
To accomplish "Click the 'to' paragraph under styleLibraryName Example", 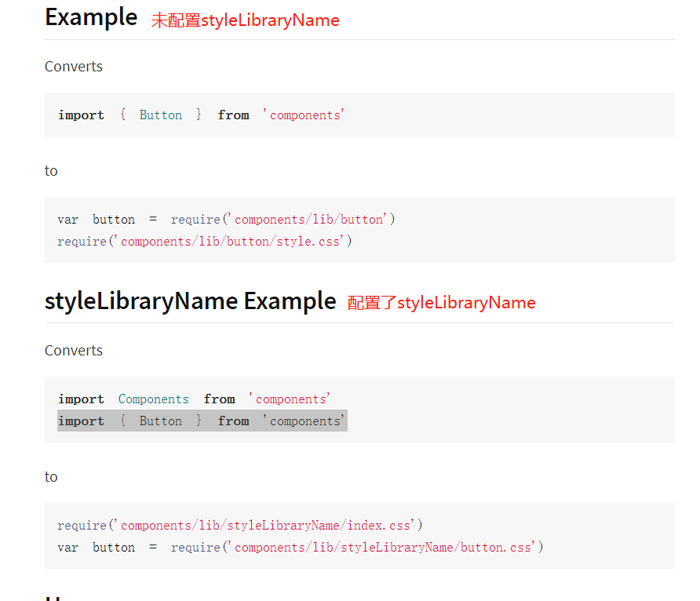I will tap(51, 477).
